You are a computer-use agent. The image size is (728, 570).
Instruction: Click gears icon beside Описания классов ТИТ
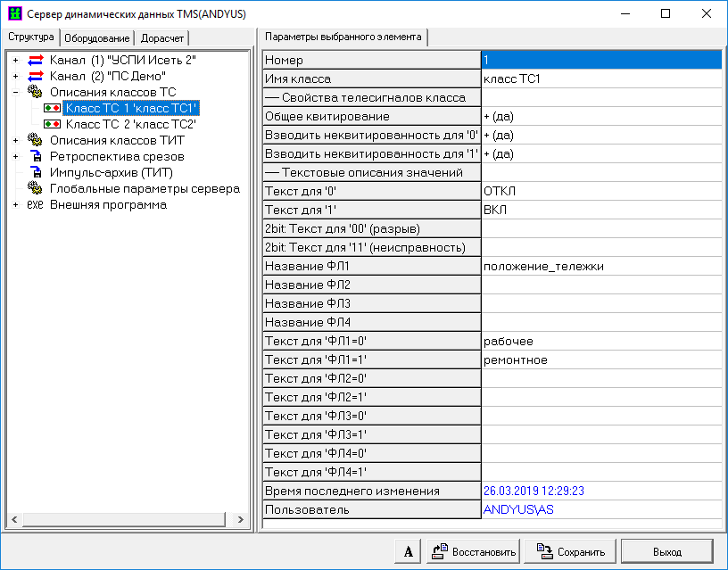click(x=36, y=140)
